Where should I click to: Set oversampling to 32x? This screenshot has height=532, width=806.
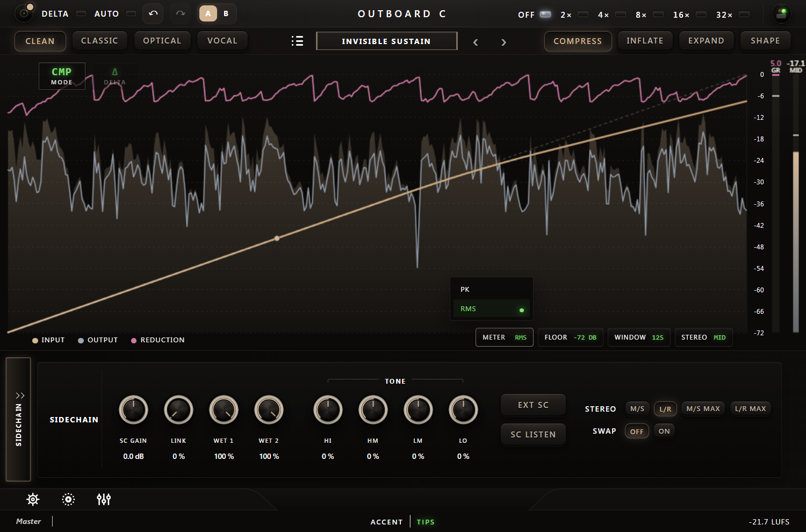click(744, 15)
